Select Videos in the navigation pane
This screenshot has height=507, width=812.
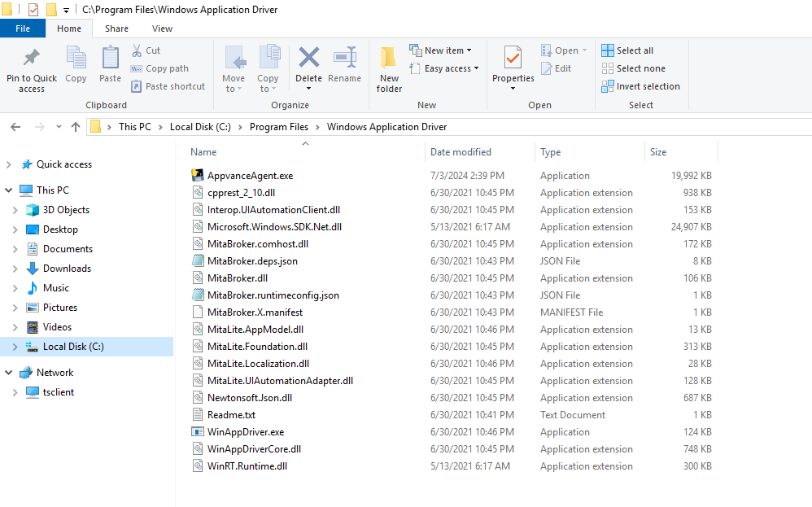[x=57, y=327]
